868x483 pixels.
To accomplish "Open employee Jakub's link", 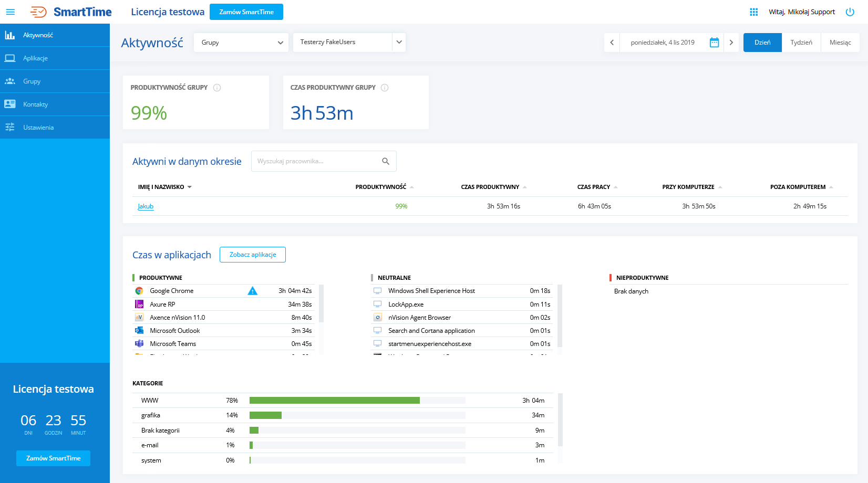I will (x=146, y=206).
